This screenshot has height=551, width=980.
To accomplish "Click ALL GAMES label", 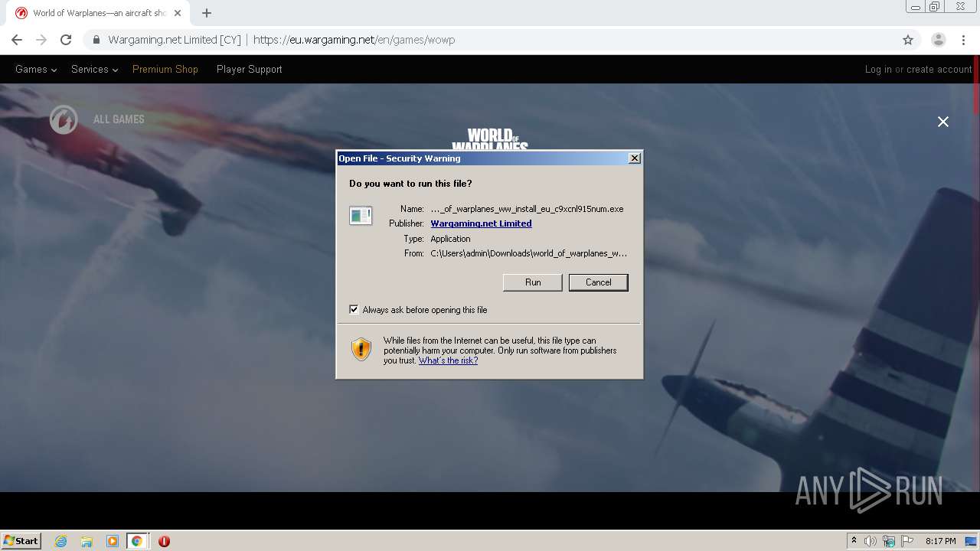I will [x=119, y=119].
